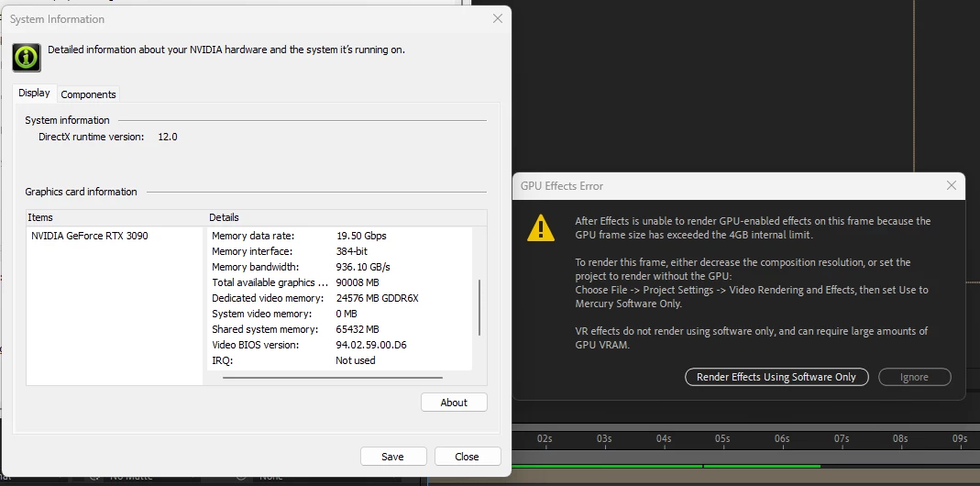Click the yellow warning triangle icon
Screen dimensions: 980x486
[541, 227]
